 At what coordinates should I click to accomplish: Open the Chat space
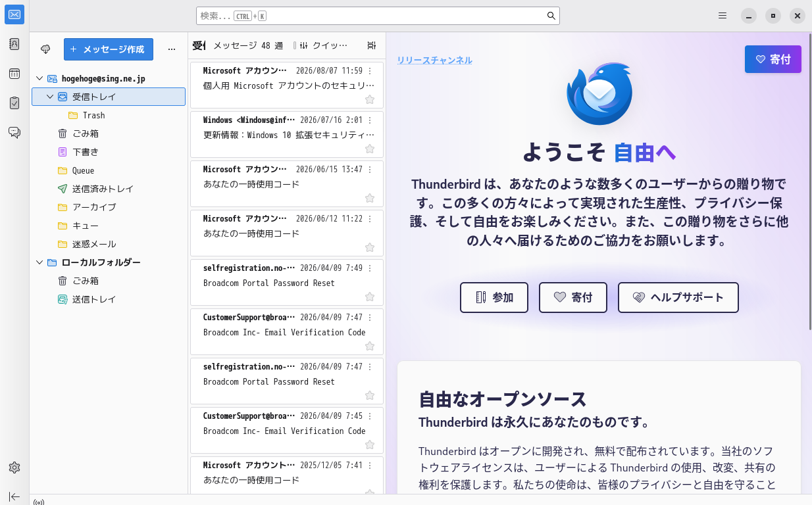[x=14, y=132]
